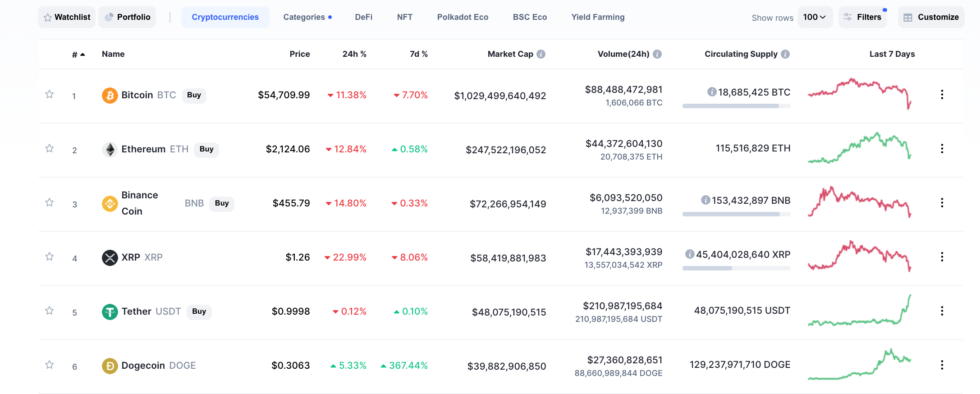Click the Bitcoin circulating supply progress bar
The height and width of the screenshot is (394, 980).
[736, 106]
